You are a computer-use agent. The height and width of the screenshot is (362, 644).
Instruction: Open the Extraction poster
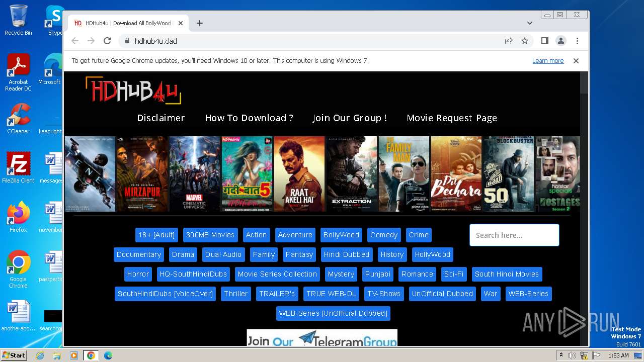coord(352,174)
